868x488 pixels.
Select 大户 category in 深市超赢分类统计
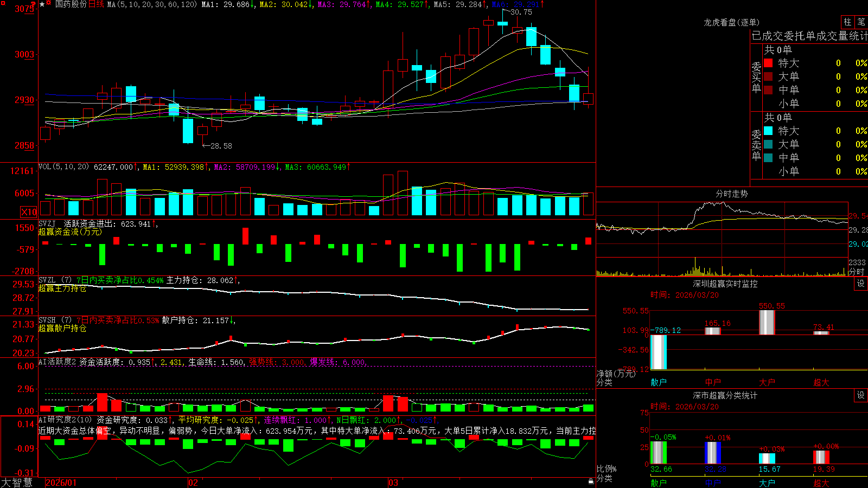(x=767, y=483)
